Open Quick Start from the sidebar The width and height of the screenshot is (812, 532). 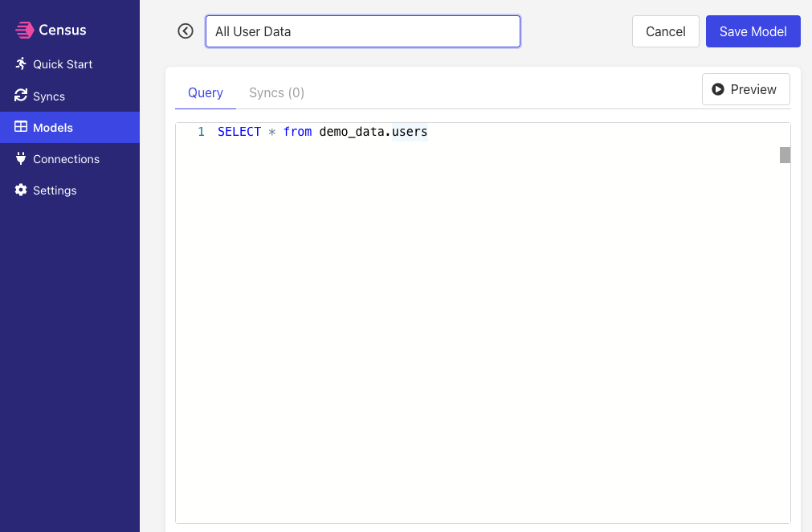(x=63, y=64)
